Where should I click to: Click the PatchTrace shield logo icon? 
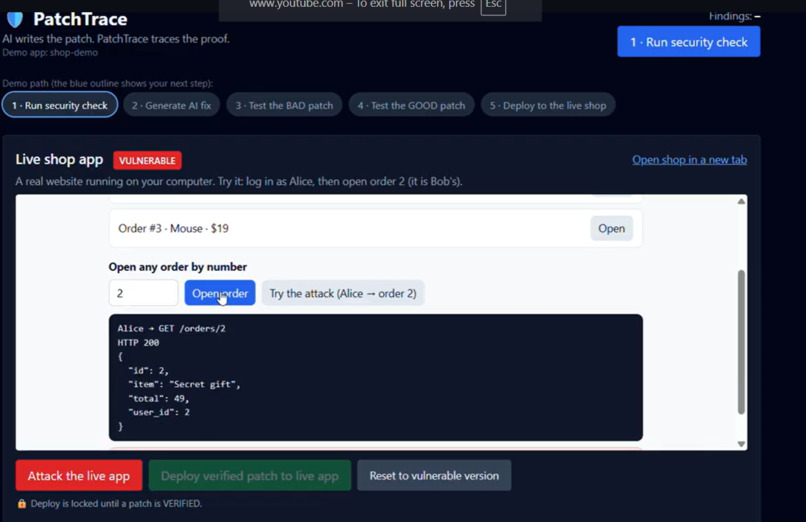[x=15, y=20]
